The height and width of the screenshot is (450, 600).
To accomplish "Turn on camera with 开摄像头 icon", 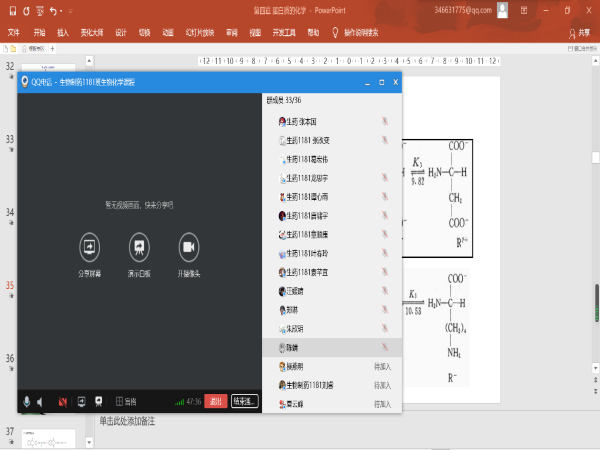I will click(x=187, y=247).
